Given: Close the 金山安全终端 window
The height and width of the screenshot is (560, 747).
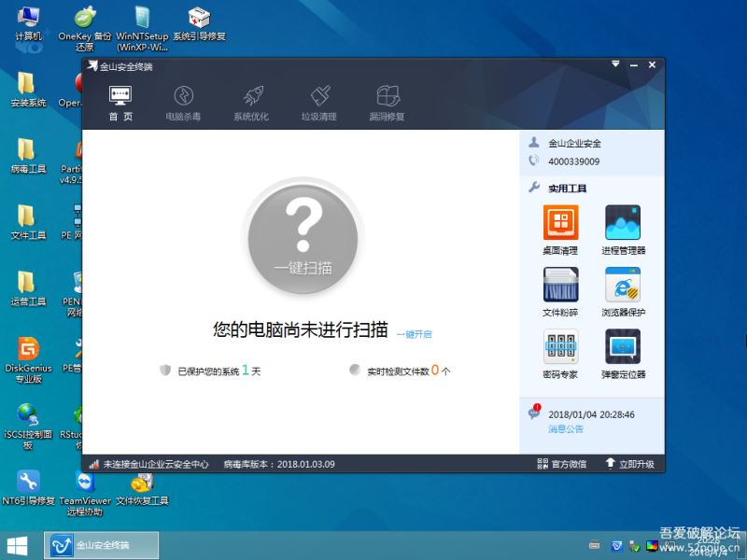Looking at the screenshot, I should coord(652,64).
